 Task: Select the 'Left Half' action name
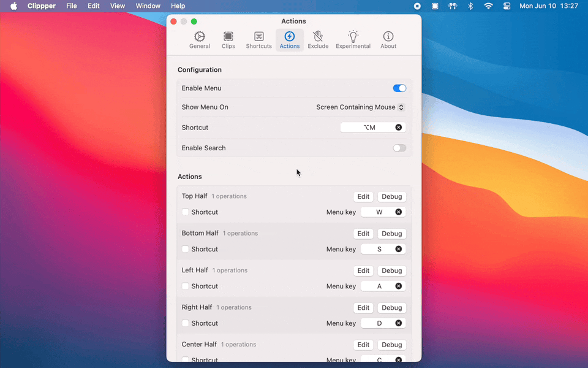[x=195, y=270]
